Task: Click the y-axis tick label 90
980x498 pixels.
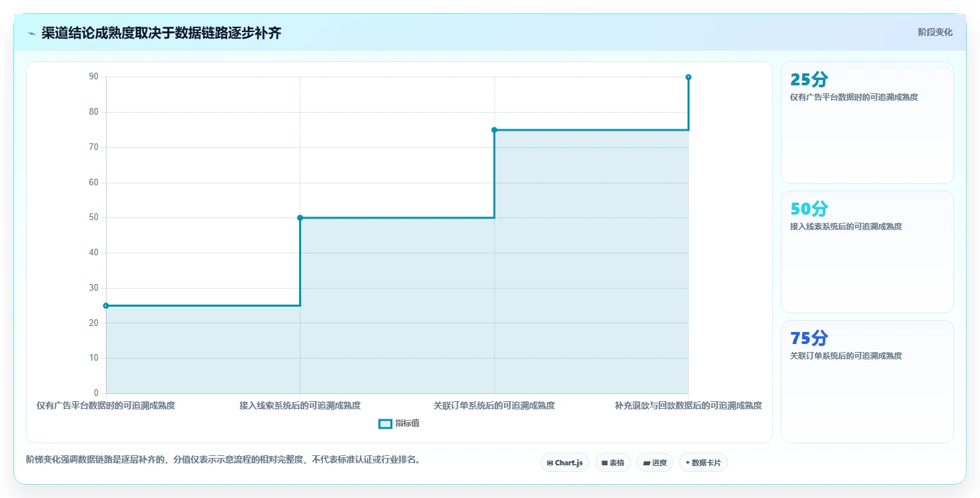Action: tap(94, 77)
